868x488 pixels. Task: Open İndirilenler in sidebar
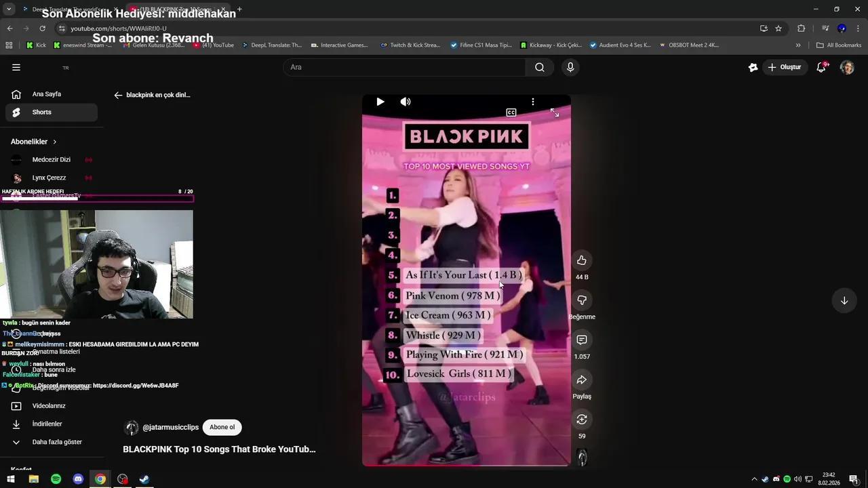(x=52, y=424)
